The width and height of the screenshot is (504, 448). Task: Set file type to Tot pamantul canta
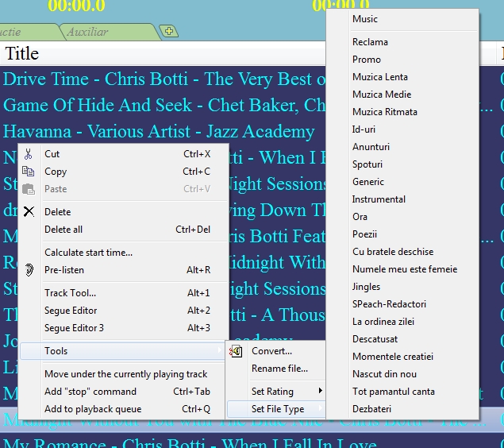click(402, 392)
